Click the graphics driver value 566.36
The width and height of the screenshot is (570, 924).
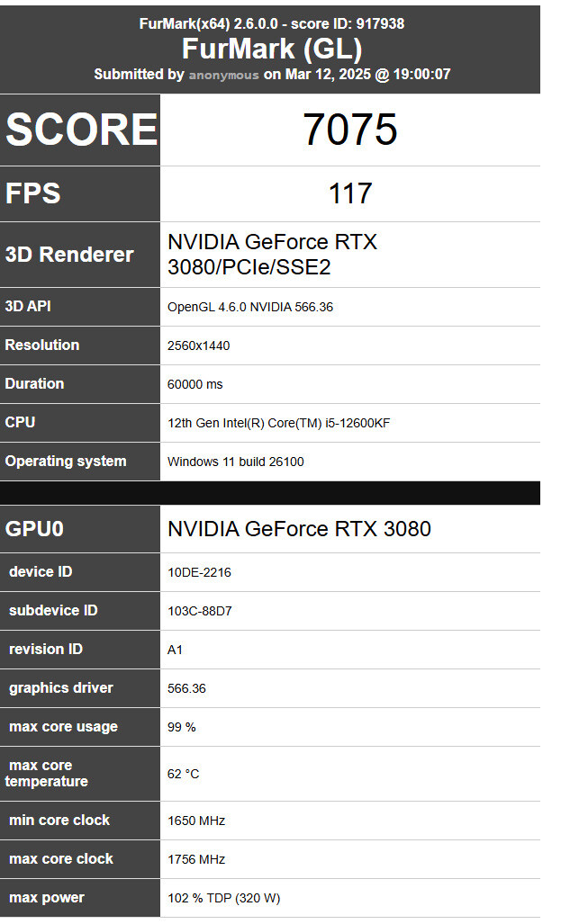click(186, 688)
